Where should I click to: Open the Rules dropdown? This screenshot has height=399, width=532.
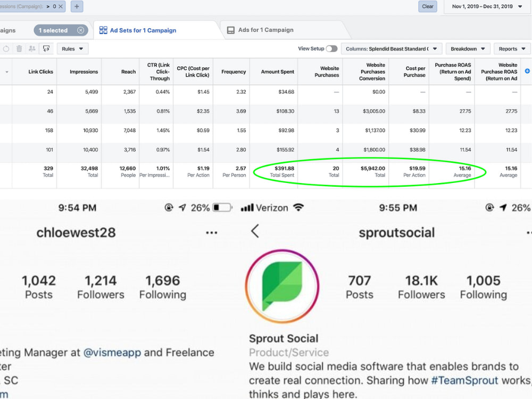click(x=72, y=49)
